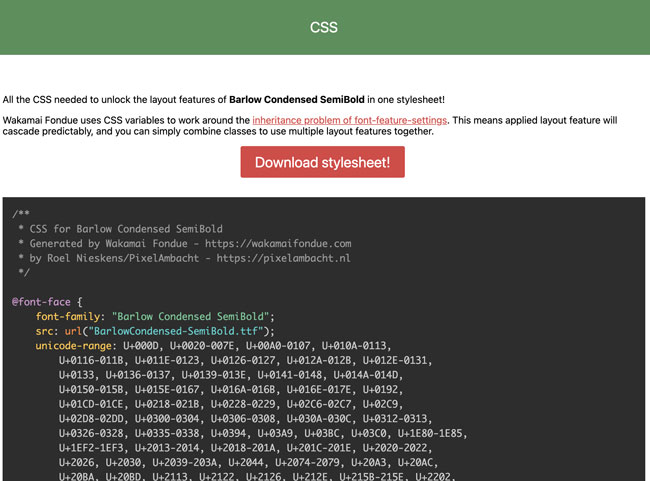650x481 pixels.
Task: Click the range value U+1EF2-1EF3
Action: (x=91, y=448)
